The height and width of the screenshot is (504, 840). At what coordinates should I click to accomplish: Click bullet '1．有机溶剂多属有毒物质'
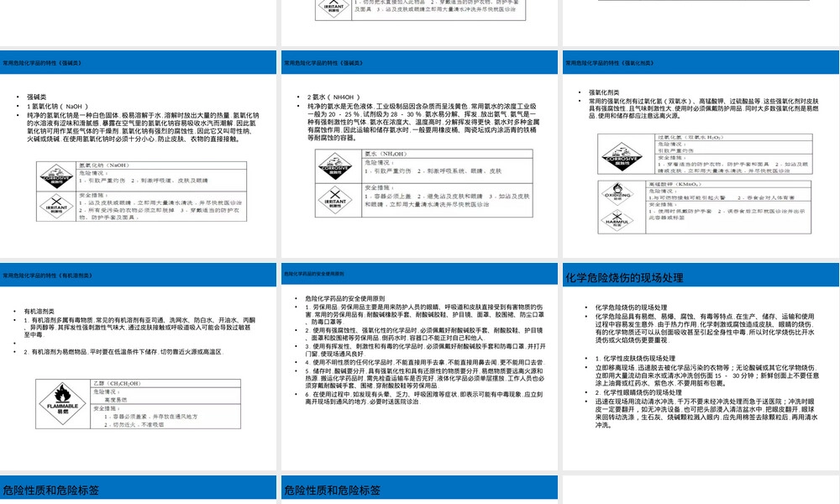(x=139, y=328)
